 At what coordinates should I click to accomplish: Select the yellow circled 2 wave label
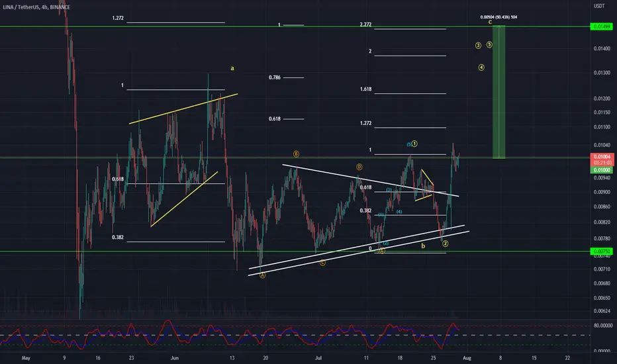445,244
